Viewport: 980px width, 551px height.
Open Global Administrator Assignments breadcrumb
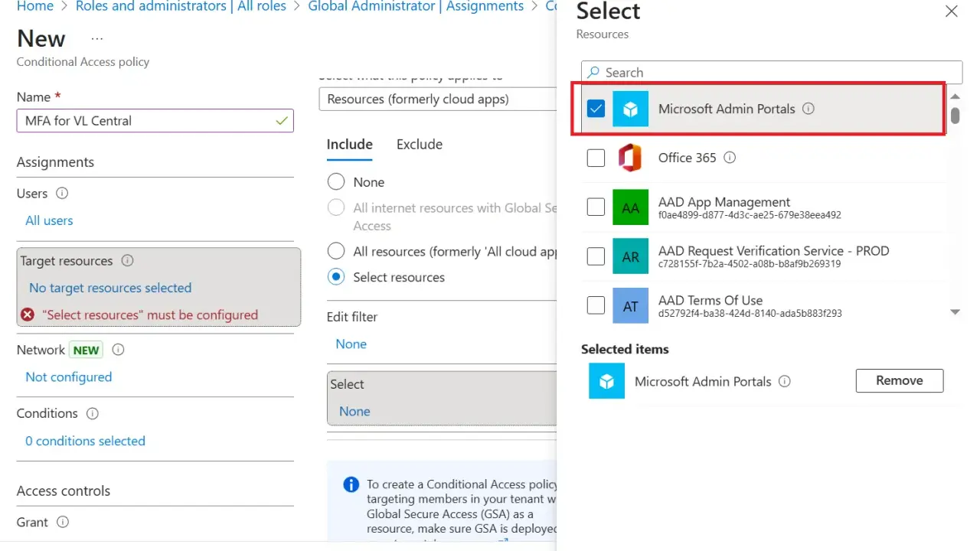[x=416, y=6]
